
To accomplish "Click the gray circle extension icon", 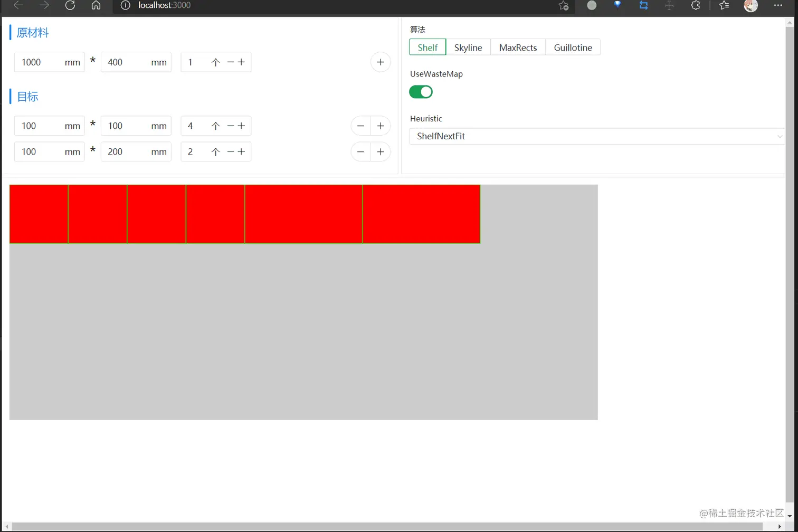I will (592, 5).
